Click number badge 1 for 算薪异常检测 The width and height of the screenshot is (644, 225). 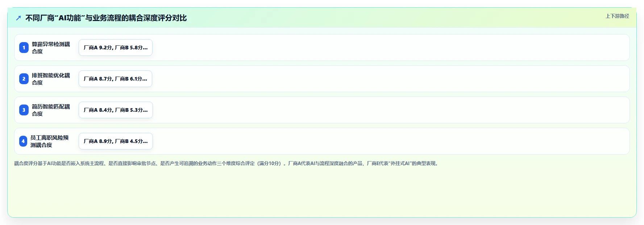click(24, 48)
